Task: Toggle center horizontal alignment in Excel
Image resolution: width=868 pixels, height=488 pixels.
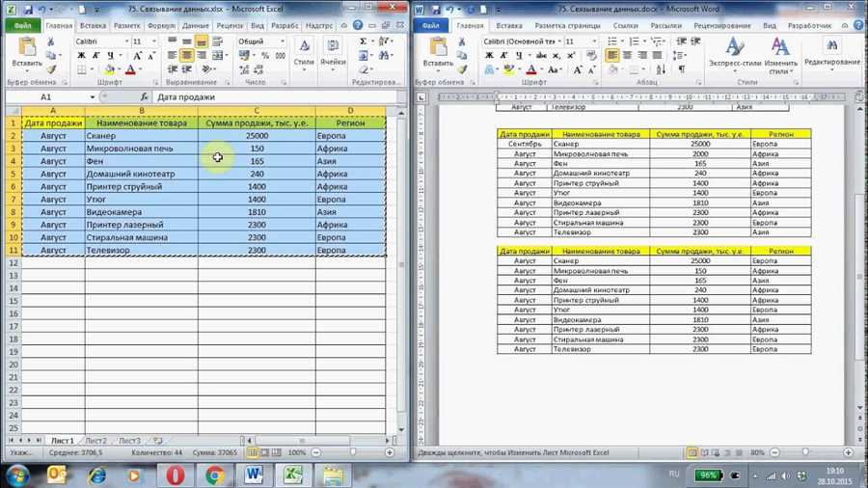Action: pyautogui.click(x=187, y=55)
